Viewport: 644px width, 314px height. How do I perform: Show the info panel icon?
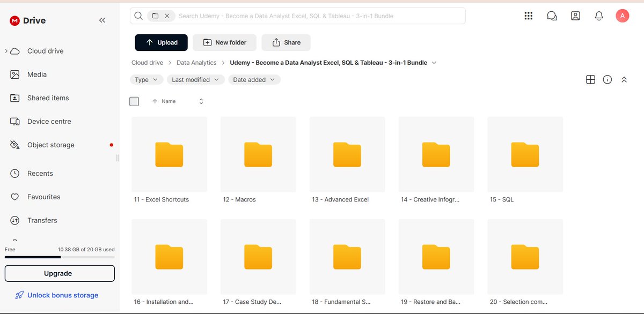pos(608,80)
